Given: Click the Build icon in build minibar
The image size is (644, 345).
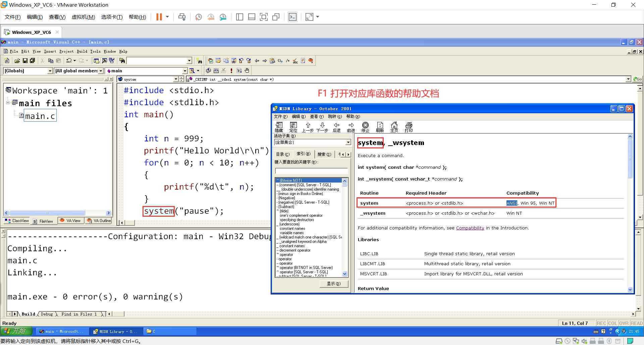Looking at the screenshot, I should tap(216, 71).
